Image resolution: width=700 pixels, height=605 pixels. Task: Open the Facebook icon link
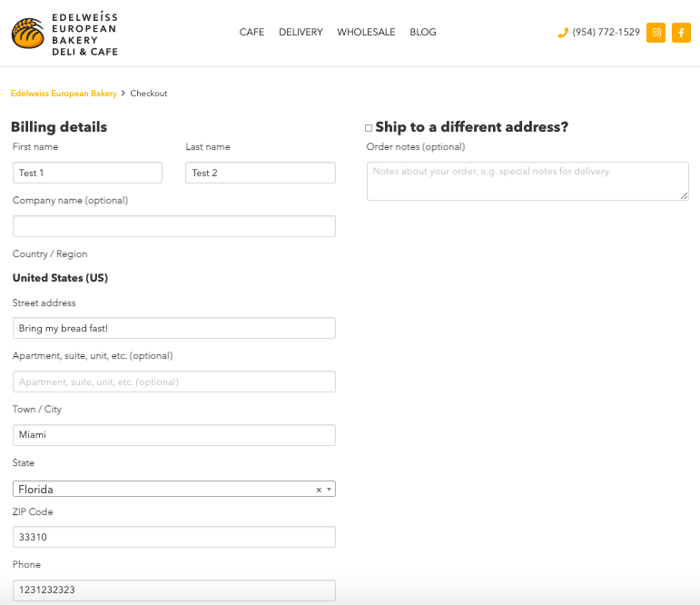[681, 33]
